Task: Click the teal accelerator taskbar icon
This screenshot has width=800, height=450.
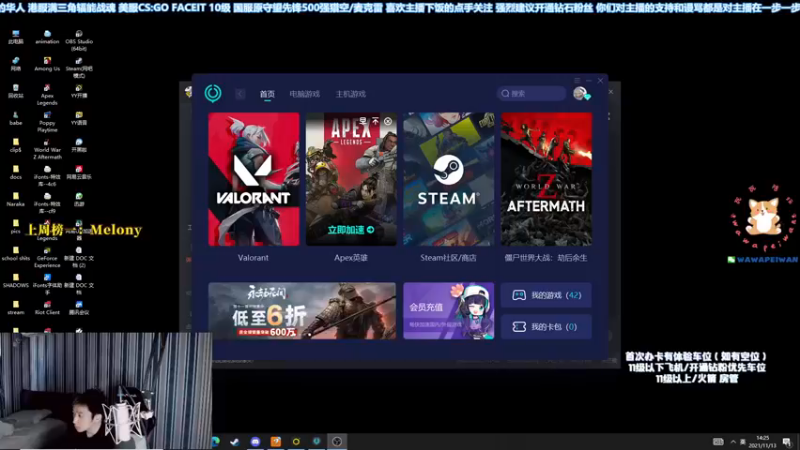Action: click(316, 441)
